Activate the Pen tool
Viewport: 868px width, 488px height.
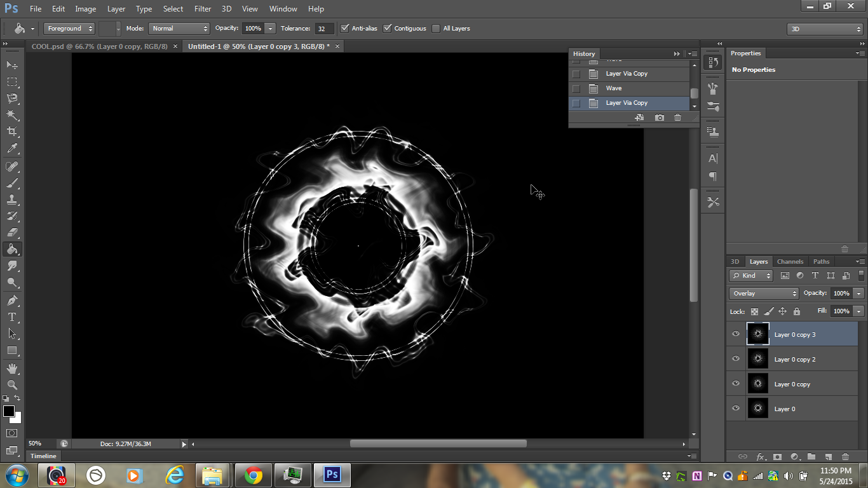pyautogui.click(x=12, y=300)
